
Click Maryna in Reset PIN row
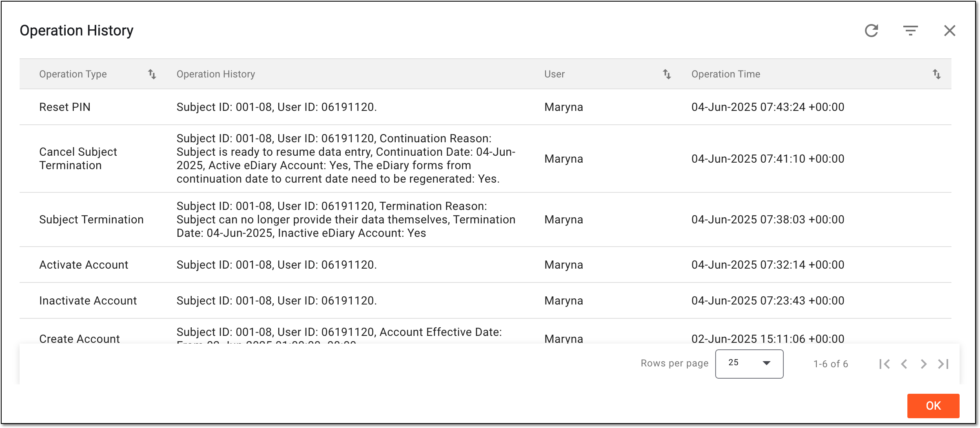[564, 107]
